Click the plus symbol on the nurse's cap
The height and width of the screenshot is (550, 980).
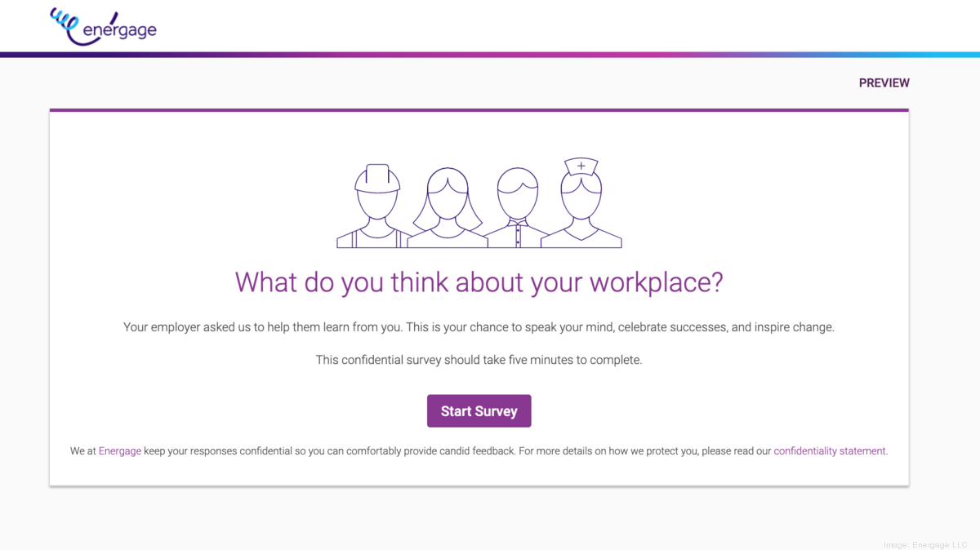(580, 165)
